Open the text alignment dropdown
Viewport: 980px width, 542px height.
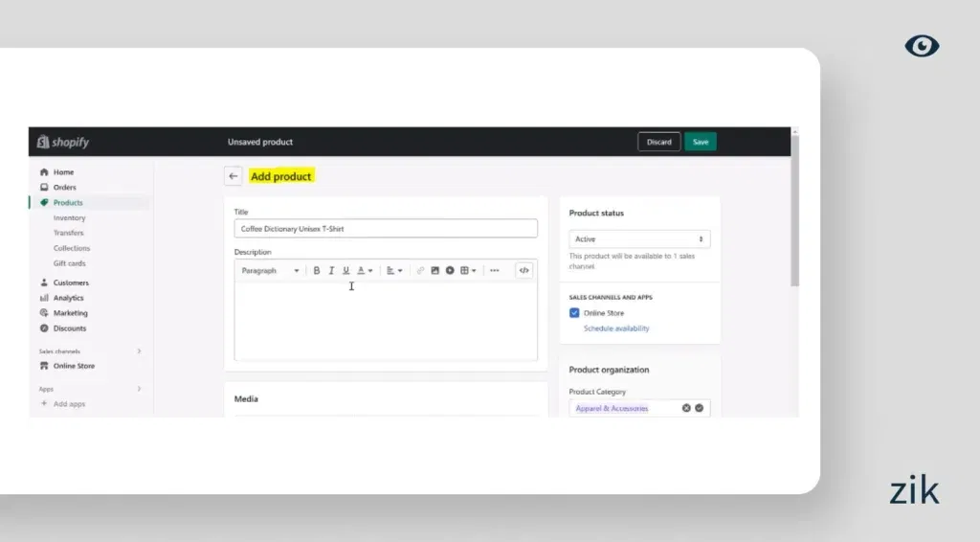point(394,271)
